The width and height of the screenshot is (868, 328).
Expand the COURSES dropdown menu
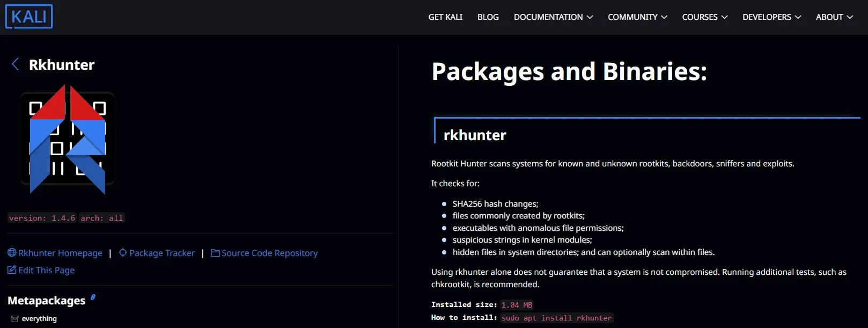(x=705, y=17)
